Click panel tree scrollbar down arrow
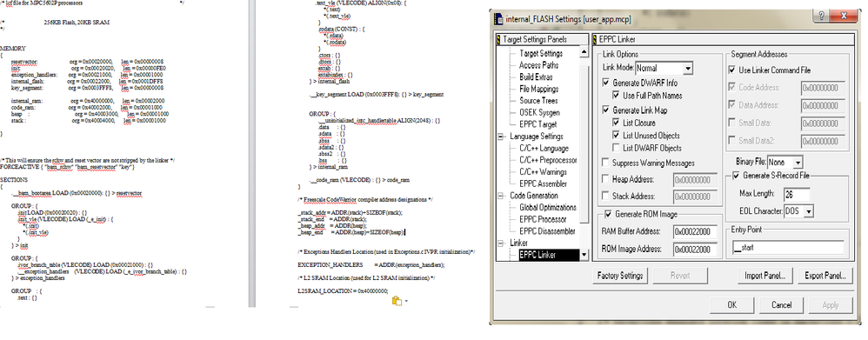This screenshot has height=340, width=868. 584,255
